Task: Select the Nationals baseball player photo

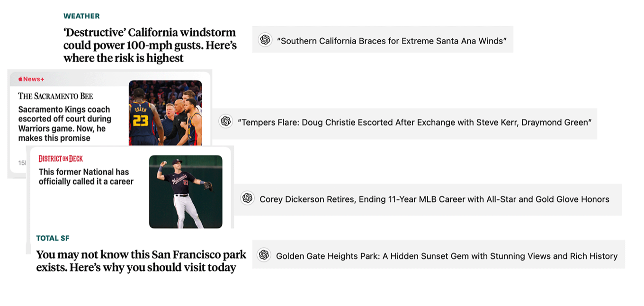Action: 186,191
